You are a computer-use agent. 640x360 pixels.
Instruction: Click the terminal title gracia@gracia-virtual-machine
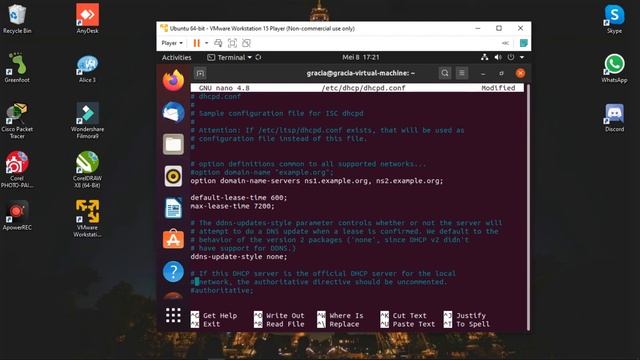click(361, 73)
